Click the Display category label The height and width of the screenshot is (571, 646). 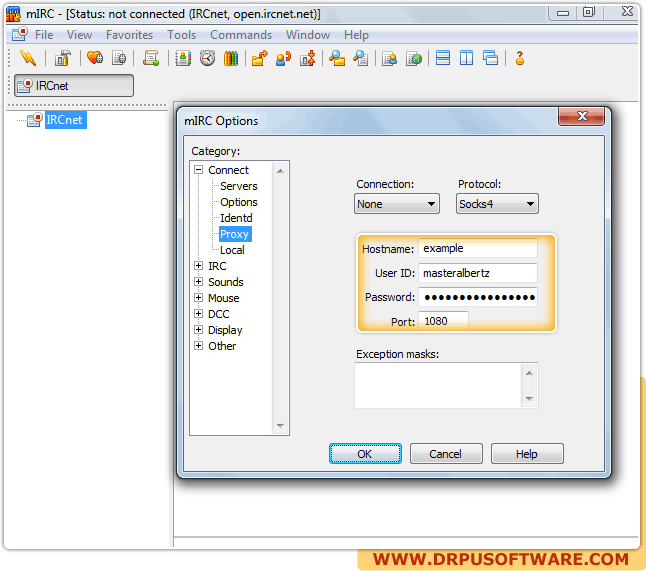point(225,330)
